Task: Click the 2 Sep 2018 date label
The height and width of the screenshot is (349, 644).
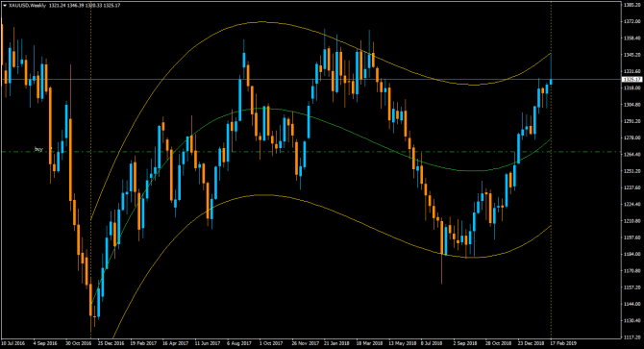Action: pos(465,343)
